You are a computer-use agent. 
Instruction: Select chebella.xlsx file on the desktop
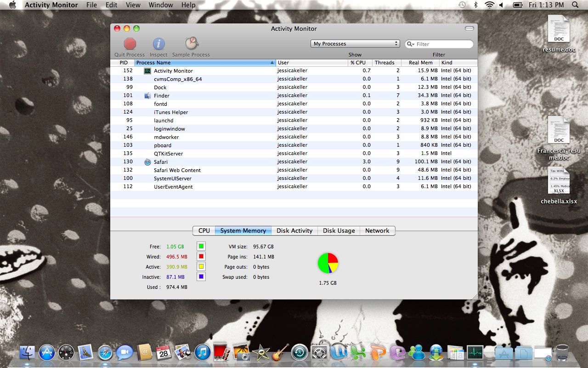pos(559,185)
